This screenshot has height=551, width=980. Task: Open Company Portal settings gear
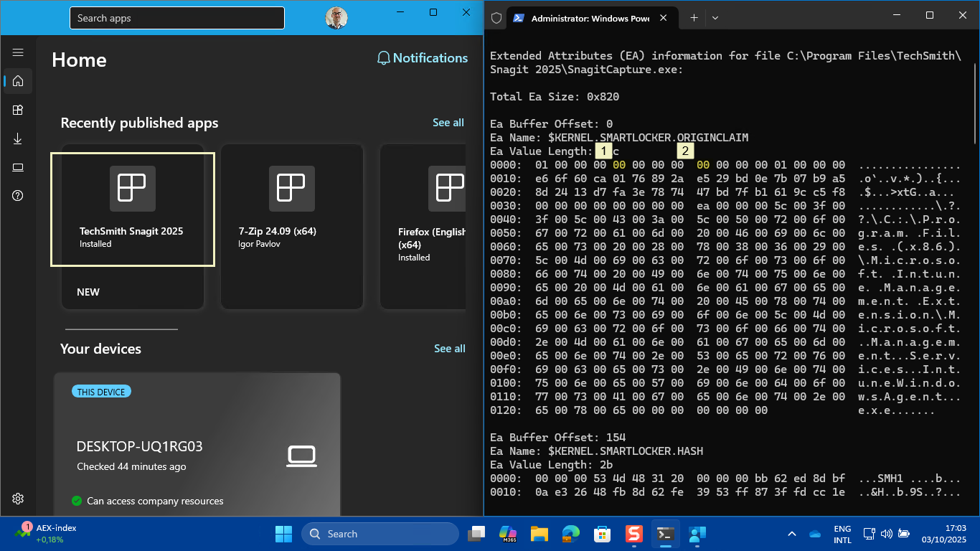pyautogui.click(x=18, y=499)
